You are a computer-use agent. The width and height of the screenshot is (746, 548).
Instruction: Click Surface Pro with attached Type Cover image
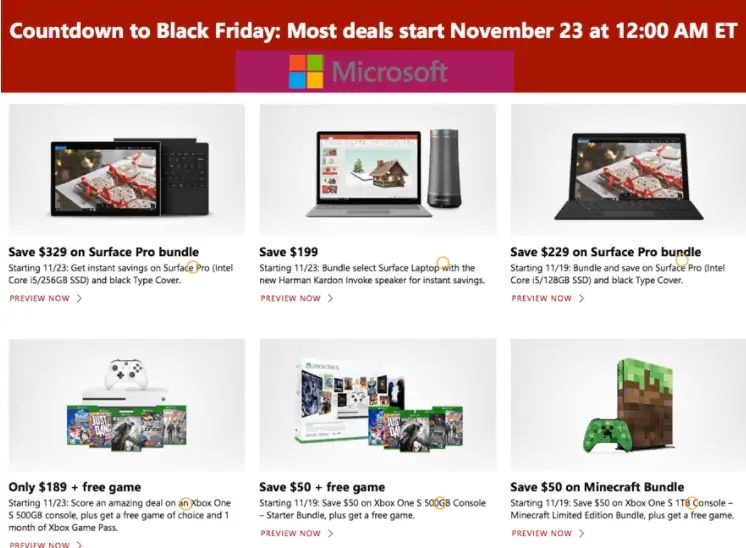[x=628, y=170]
